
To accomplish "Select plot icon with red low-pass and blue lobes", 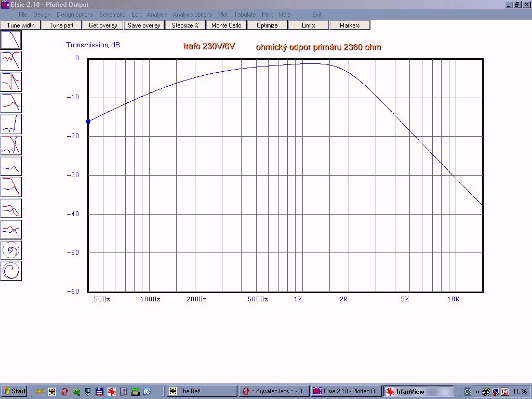I will (11, 145).
